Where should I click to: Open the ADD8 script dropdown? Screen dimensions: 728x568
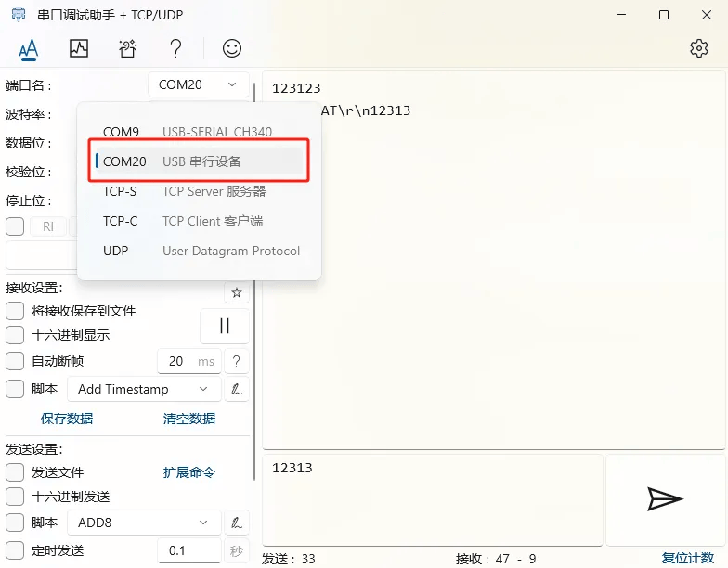tap(145, 523)
